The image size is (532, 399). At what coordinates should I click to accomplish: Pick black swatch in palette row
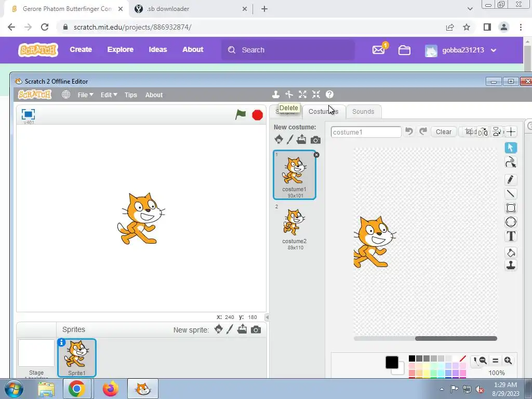click(x=412, y=358)
